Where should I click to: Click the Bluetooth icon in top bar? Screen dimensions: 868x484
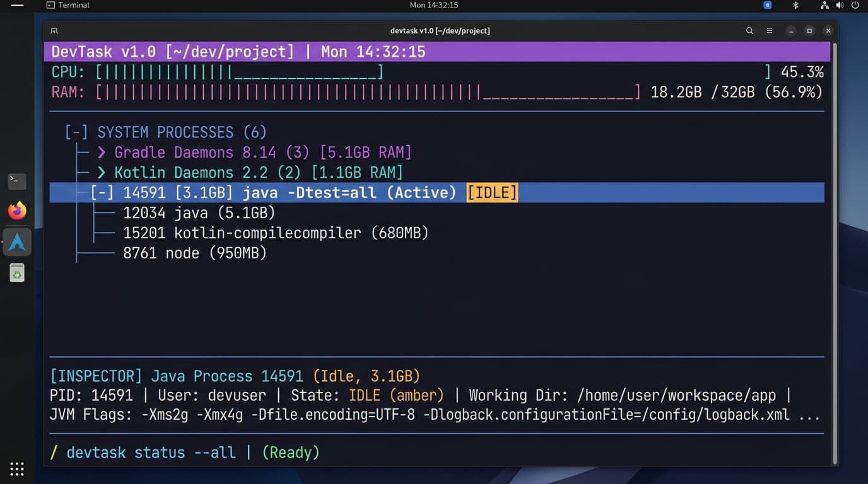point(795,5)
